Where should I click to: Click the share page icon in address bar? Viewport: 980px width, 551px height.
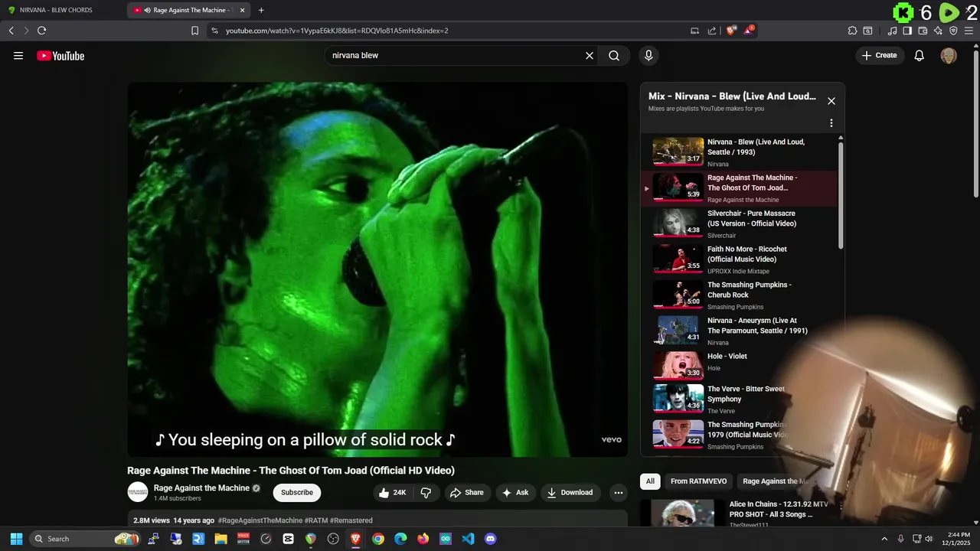click(712, 31)
